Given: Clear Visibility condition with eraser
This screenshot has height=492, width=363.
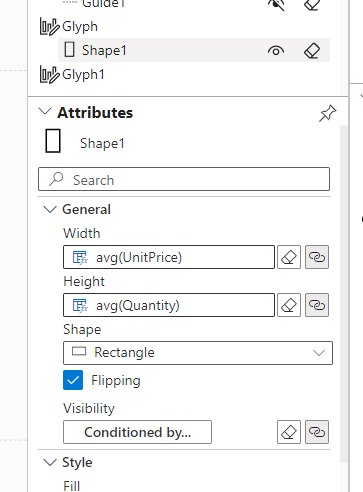Looking at the screenshot, I should pos(289,432).
